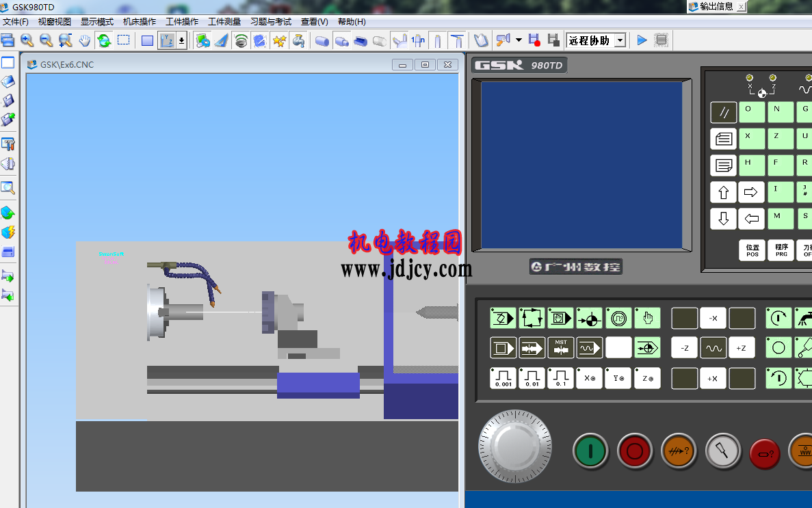Click the O letter key on keypad
Image resolution: width=812 pixels, height=508 pixels.
(x=752, y=112)
